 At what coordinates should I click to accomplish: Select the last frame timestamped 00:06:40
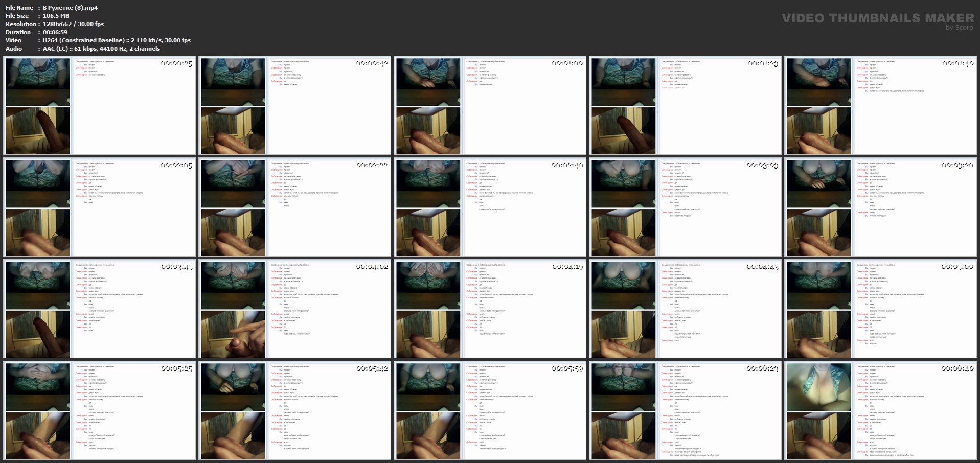pyautogui.click(x=881, y=411)
